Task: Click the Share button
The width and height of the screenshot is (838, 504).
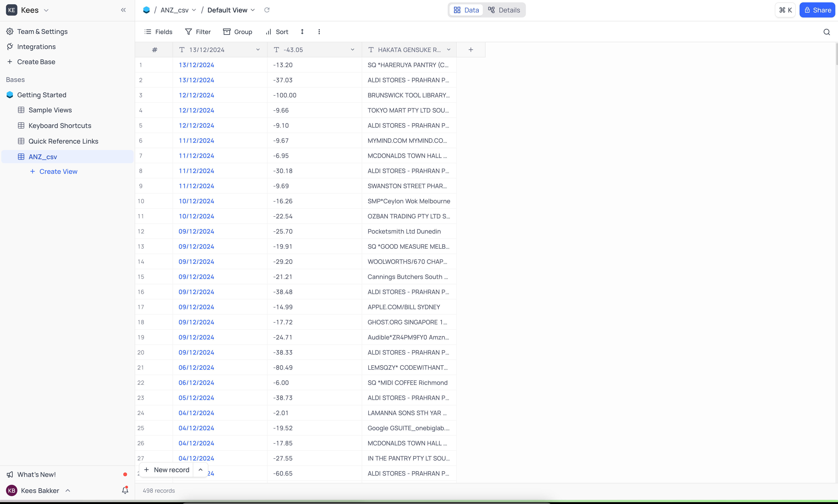Action: [817, 10]
